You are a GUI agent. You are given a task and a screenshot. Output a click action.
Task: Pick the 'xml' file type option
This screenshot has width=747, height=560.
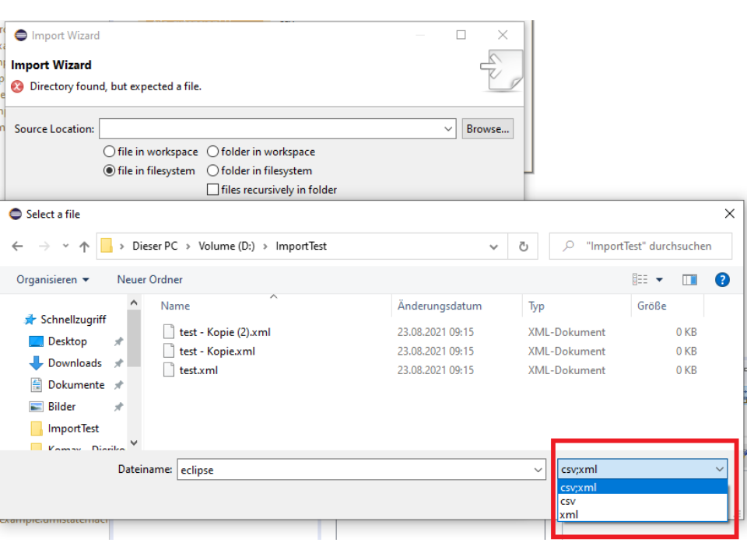point(569,514)
